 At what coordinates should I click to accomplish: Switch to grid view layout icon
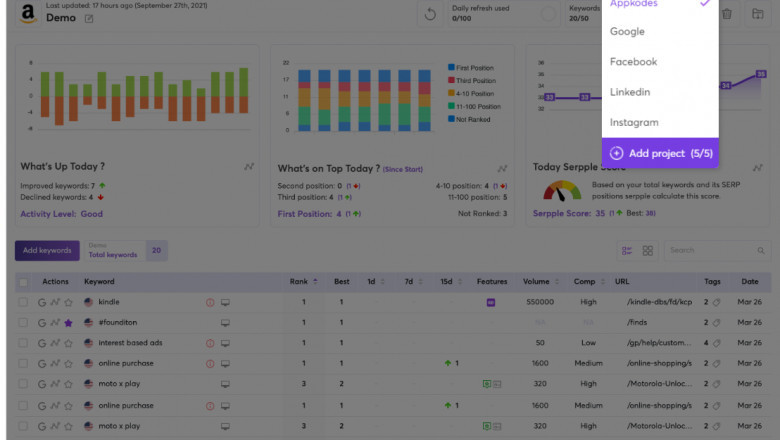pos(648,250)
